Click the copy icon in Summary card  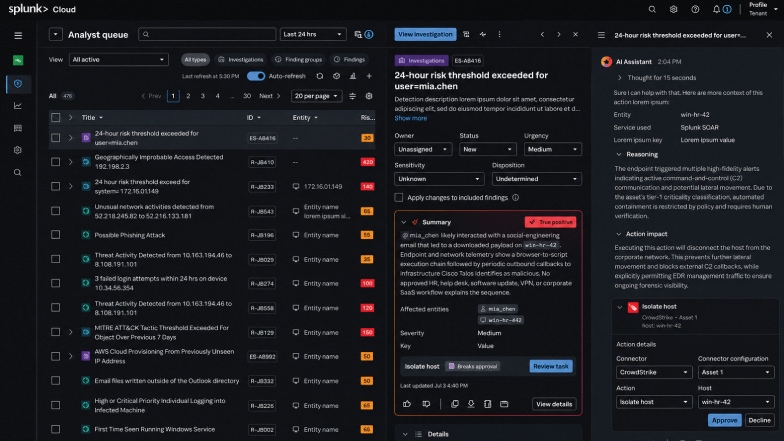454,404
